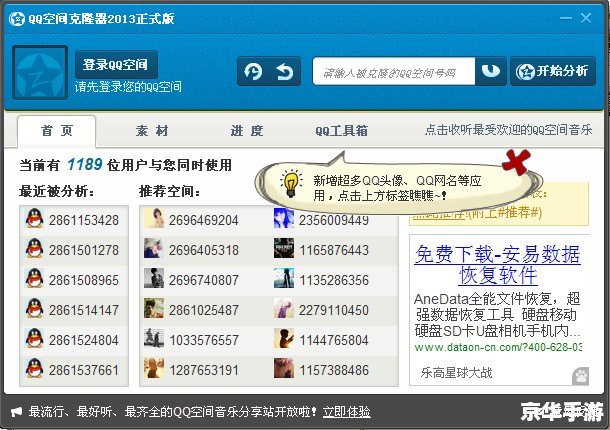610x430 pixels.
Task: Click the megaphone icon in status bar
Action: tap(17, 412)
